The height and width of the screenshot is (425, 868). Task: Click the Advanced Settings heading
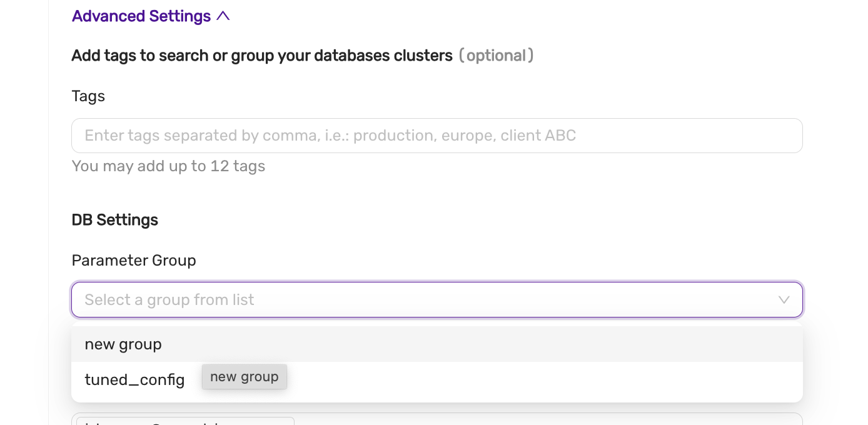pos(141,16)
